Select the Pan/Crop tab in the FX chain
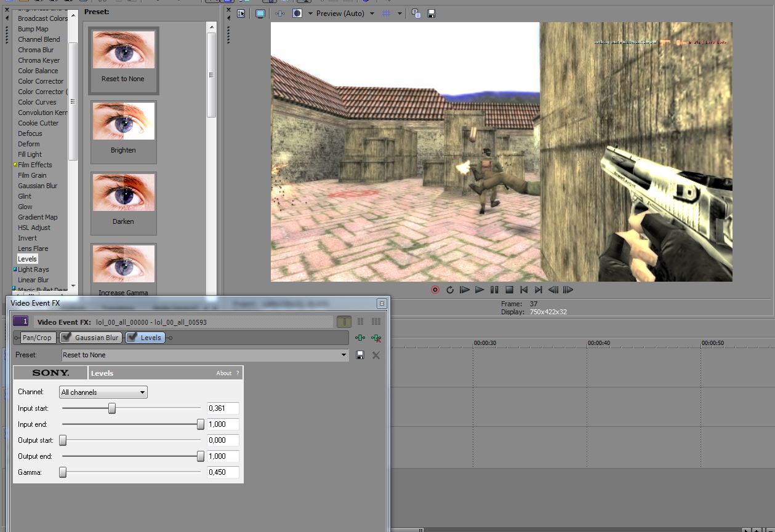 coord(37,338)
